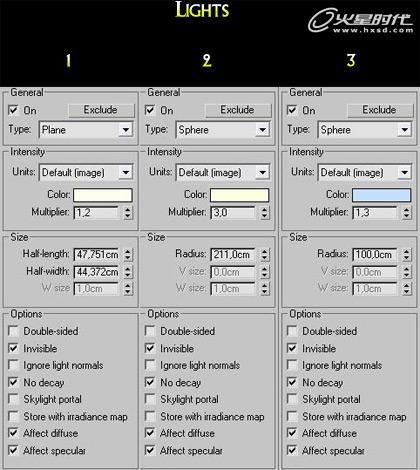Open the Type dropdown showing Plane
This screenshot has width=420, height=470.
(x=86, y=130)
